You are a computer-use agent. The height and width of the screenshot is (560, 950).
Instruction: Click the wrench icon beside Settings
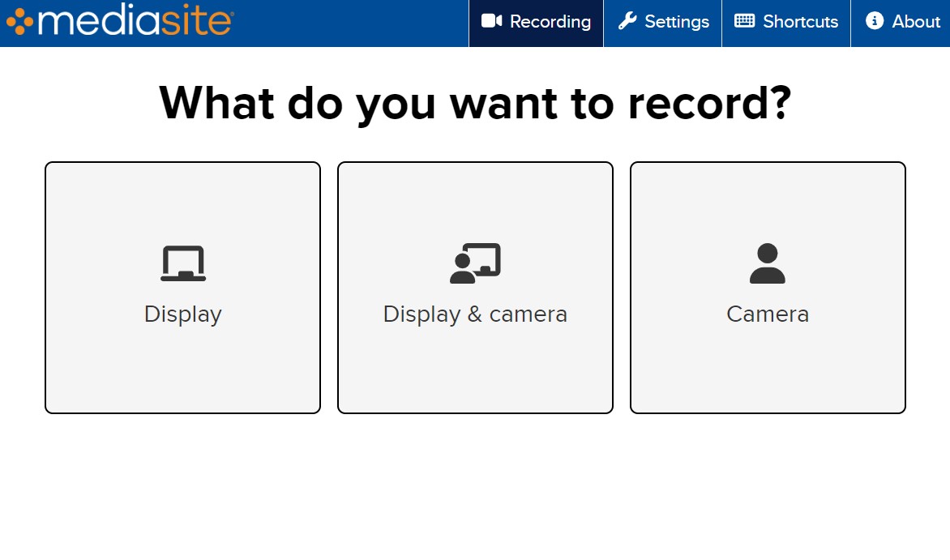[x=627, y=22]
